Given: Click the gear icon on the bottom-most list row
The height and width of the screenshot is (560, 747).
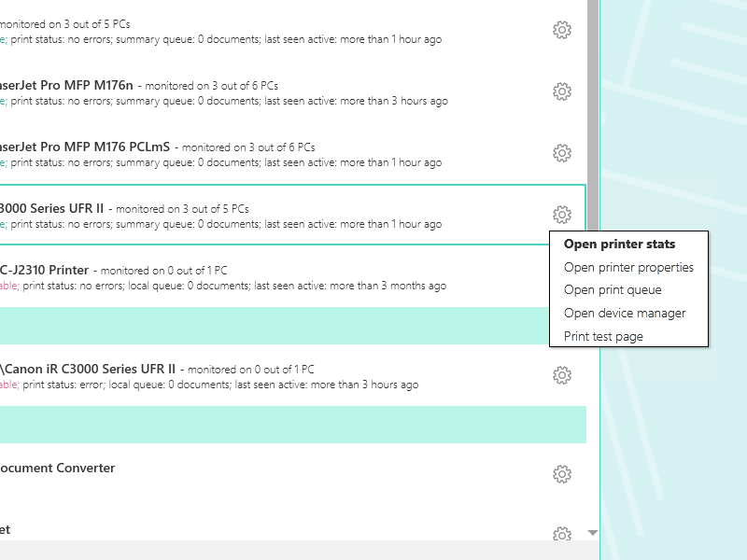Looking at the screenshot, I should (562, 535).
